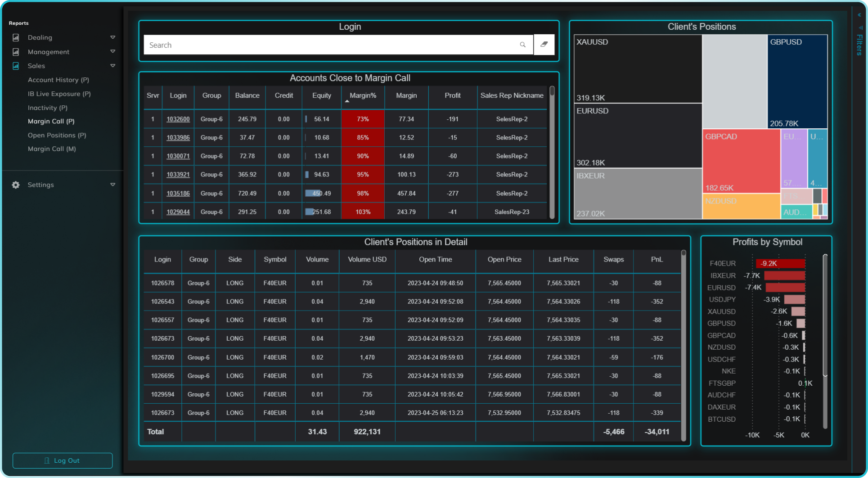
Task: Click SalesRep-23 cell
Action: [x=512, y=212]
